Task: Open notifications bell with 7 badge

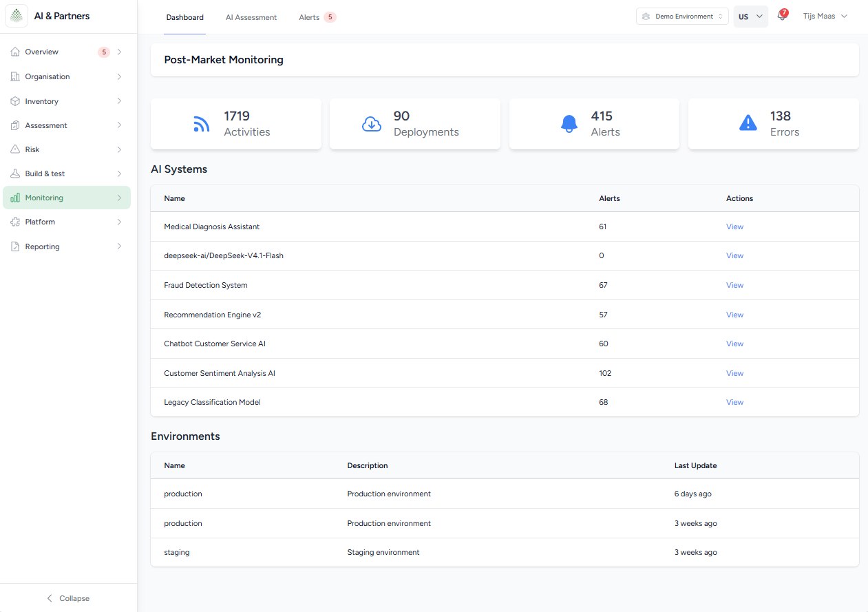Action: coord(782,16)
